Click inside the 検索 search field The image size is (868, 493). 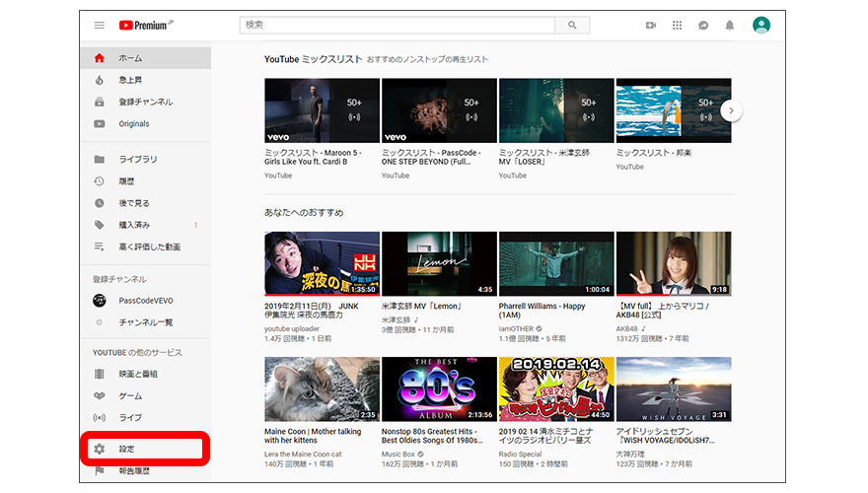coord(398,25)
